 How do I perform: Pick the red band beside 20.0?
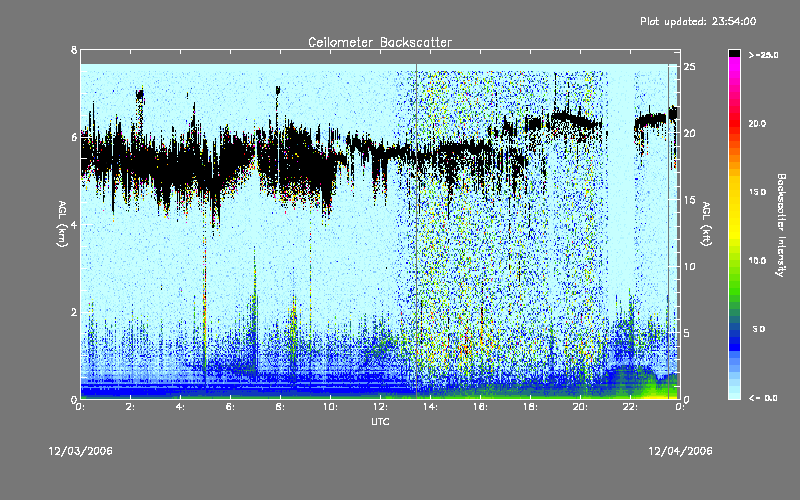(x=734, y=123)
